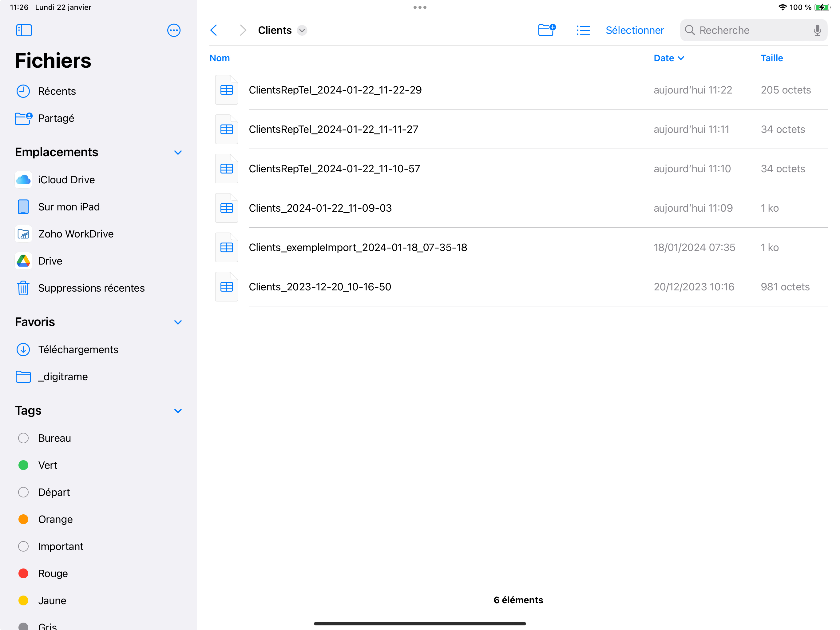Open the iCloud Drive location label

[x=66, y=180]
